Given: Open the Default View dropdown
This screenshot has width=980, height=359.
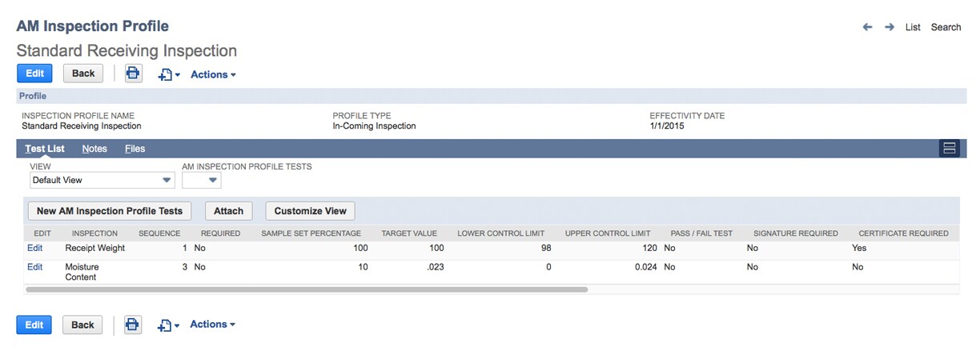Looking at the screenshot, I should pyautogui.click(x=102, y=180).
